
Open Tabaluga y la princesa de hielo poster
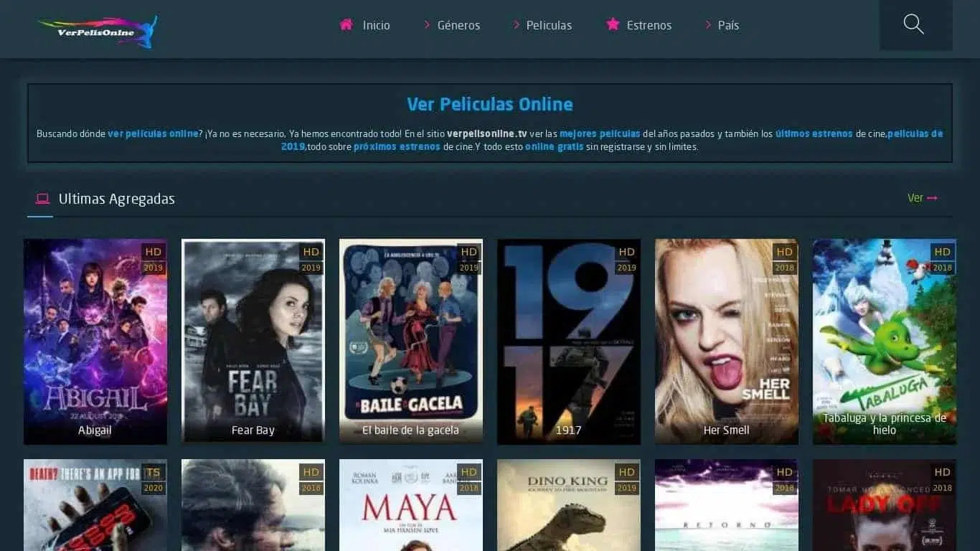coord(885,342)
